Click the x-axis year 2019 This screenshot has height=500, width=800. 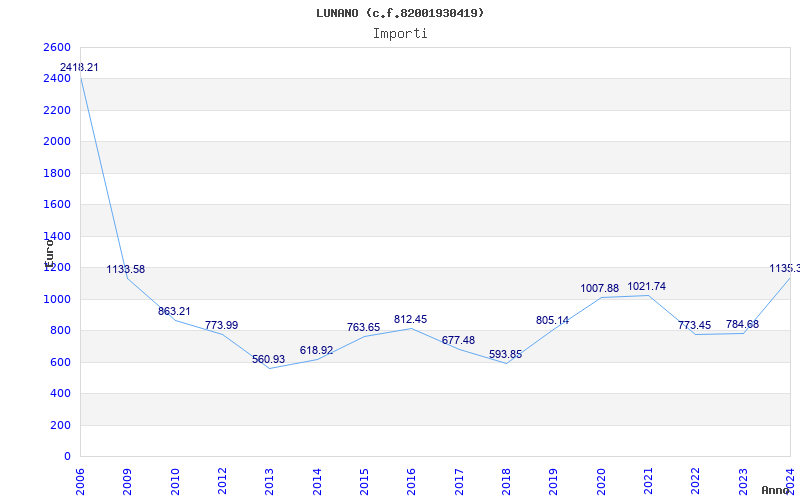click(x=554, y=481)
